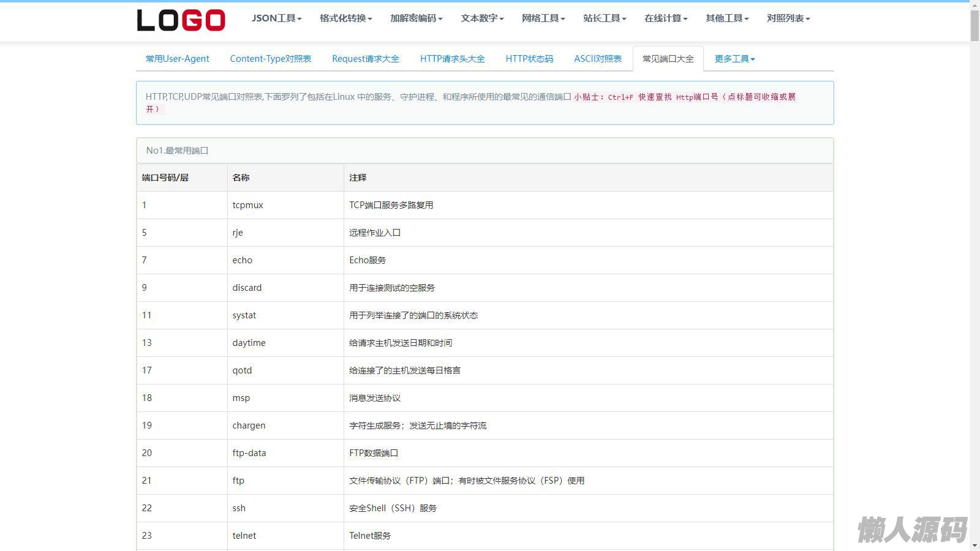Switch to the HTTP状态码 tab

[529, 59]
